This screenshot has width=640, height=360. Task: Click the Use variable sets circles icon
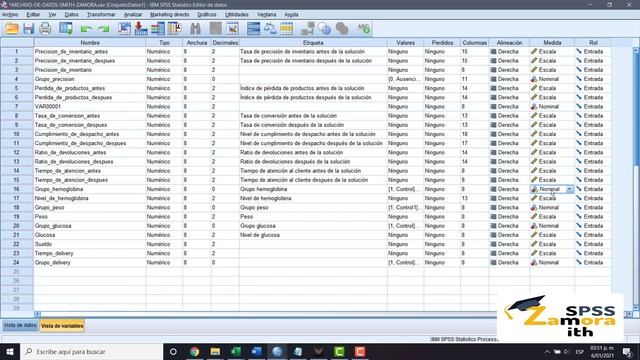(x=324, y=29)
